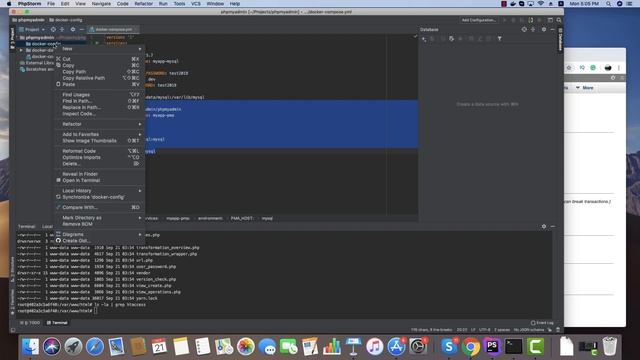Switch to the docker-compose.yml editor tab
Viewport: 640px width, 360px height.
click(113, 29)
